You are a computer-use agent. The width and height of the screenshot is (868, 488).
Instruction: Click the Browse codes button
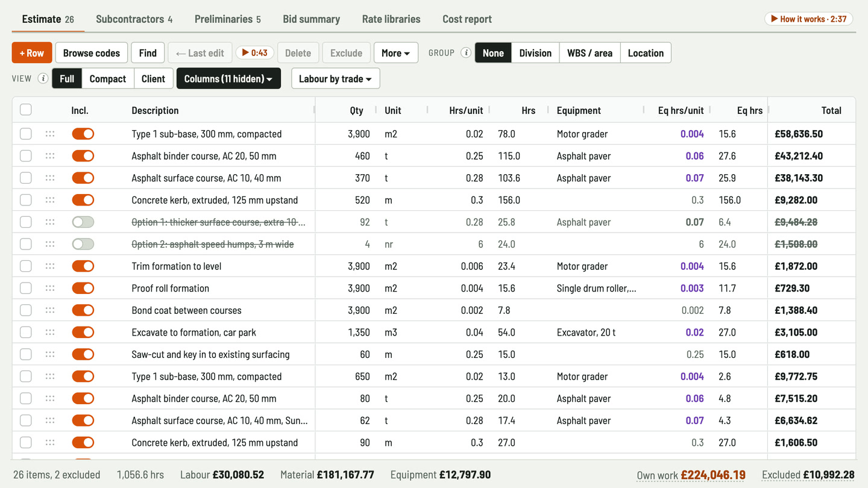click(x=92, y=53)
